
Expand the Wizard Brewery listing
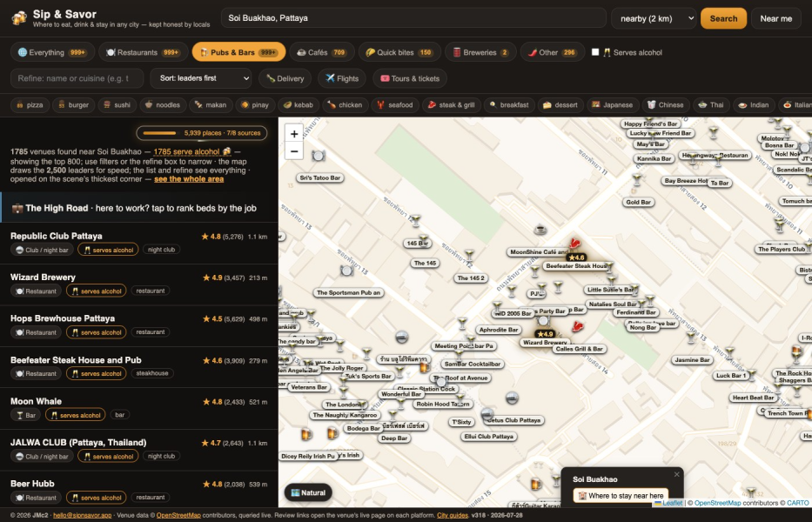(x=138, y=284)
